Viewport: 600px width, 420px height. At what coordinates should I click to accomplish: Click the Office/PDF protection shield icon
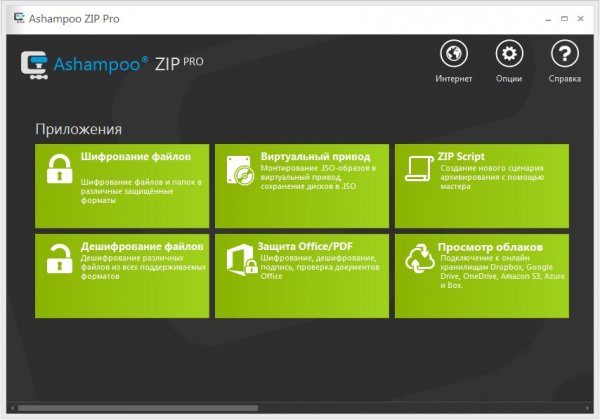click(241, 259)
